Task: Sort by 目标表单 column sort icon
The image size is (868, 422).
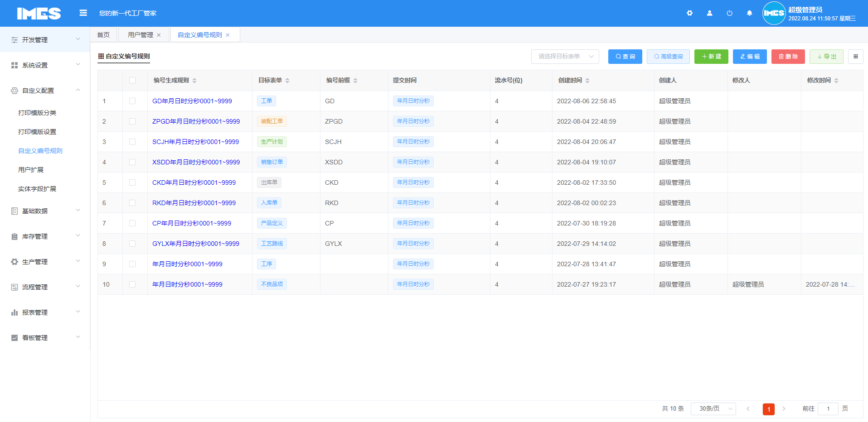Action: tap(287, 81)
